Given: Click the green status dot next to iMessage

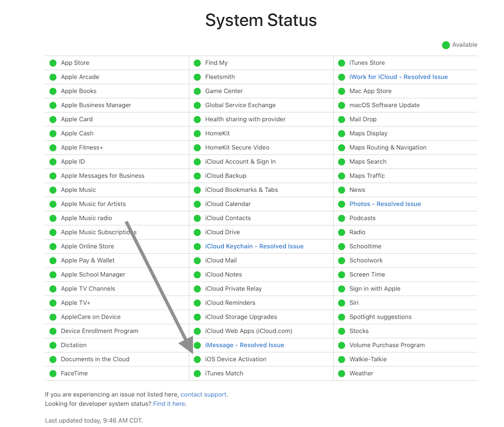Looking at the screenshot, I should tap(198, 345).
